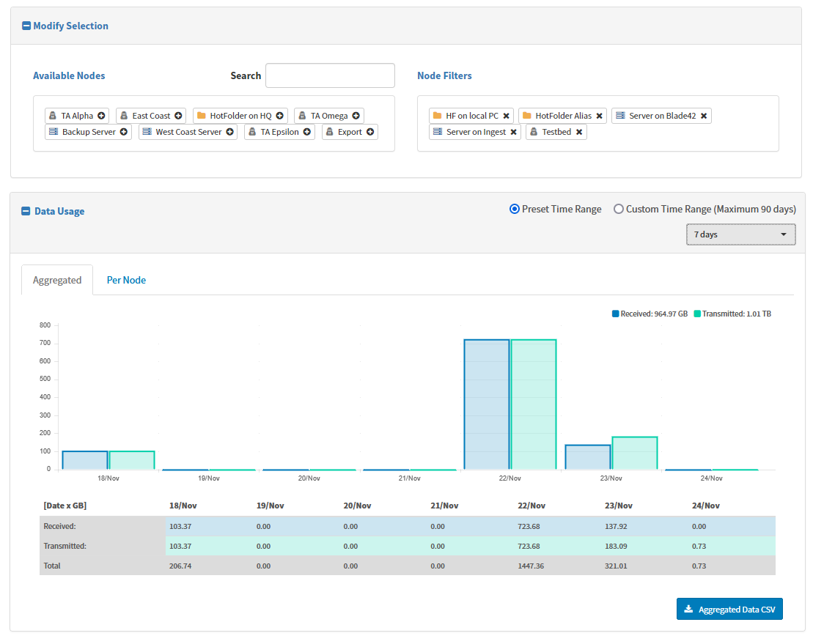Select Preset Time Range radio button
Viewport: 813px width, 644px height.
(515, 210)
